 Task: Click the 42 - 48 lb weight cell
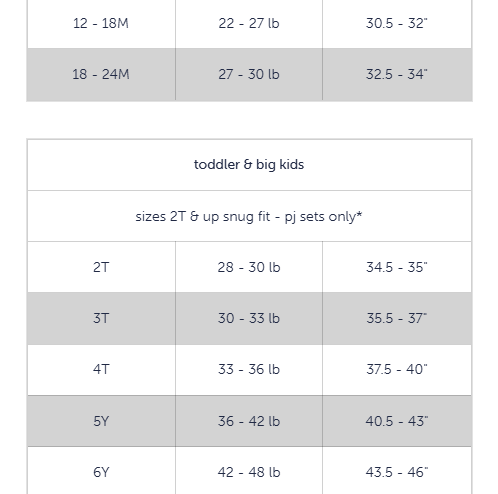pos(249,471)
